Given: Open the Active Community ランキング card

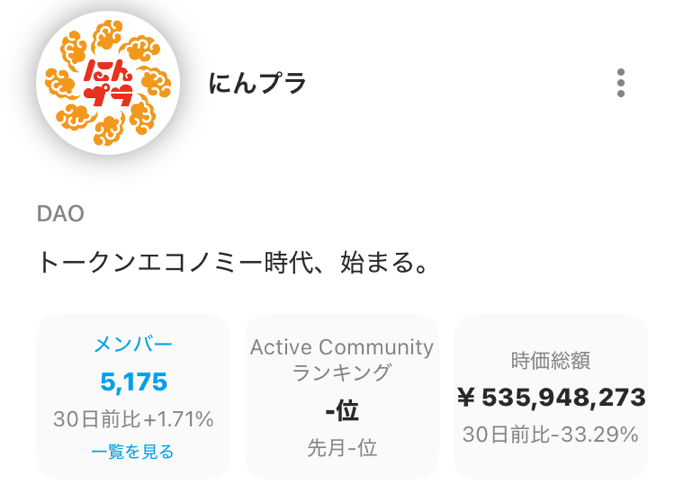Looking at the screenshot, I should (x=342, y=396).
